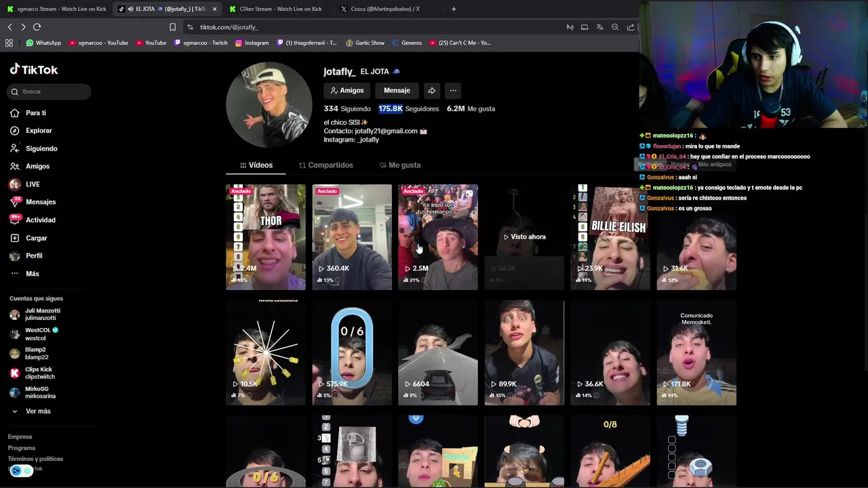The width and height of the screenshot is (868, 488).
Task: Open Más options in sidebar
Action: 24,274
